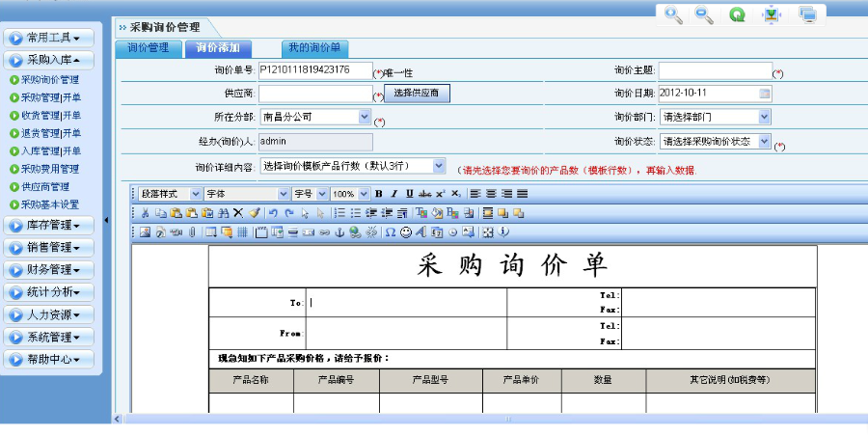Screen dimensions: 868x435
Task: Open the 询价状态 status dropdown
Action: click(716, 142)
